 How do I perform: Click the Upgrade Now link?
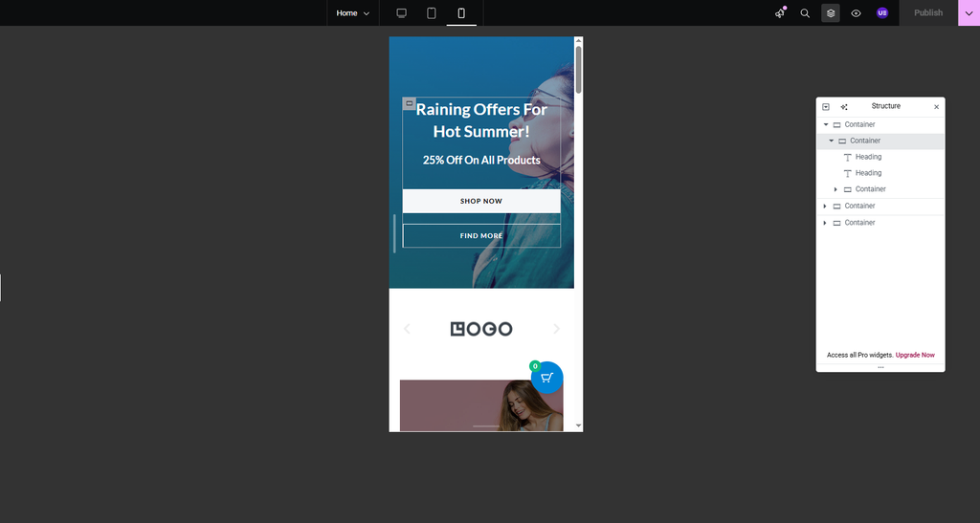[915, 355]
